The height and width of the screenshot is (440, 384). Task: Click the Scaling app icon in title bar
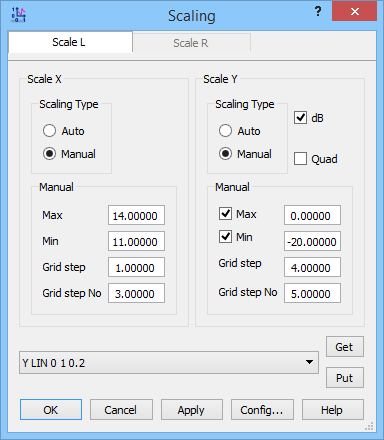19,15
